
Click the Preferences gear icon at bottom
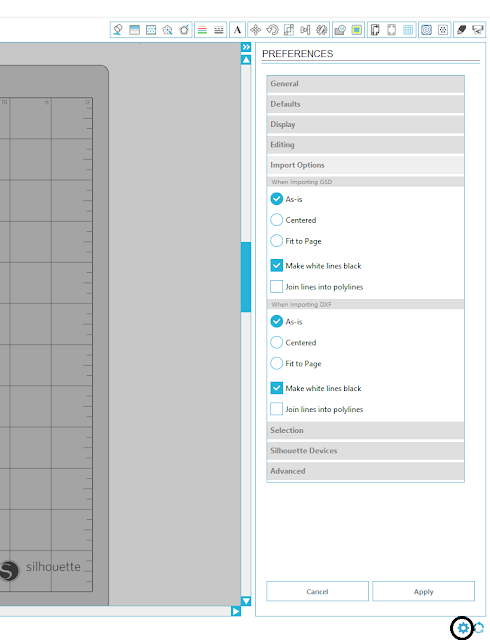[463, 628]
